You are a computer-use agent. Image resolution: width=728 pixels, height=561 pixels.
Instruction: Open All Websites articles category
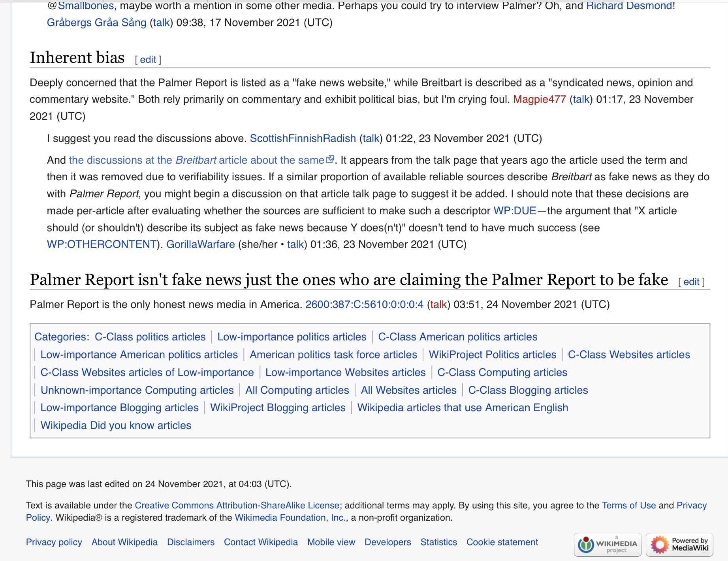pos(408,390)
